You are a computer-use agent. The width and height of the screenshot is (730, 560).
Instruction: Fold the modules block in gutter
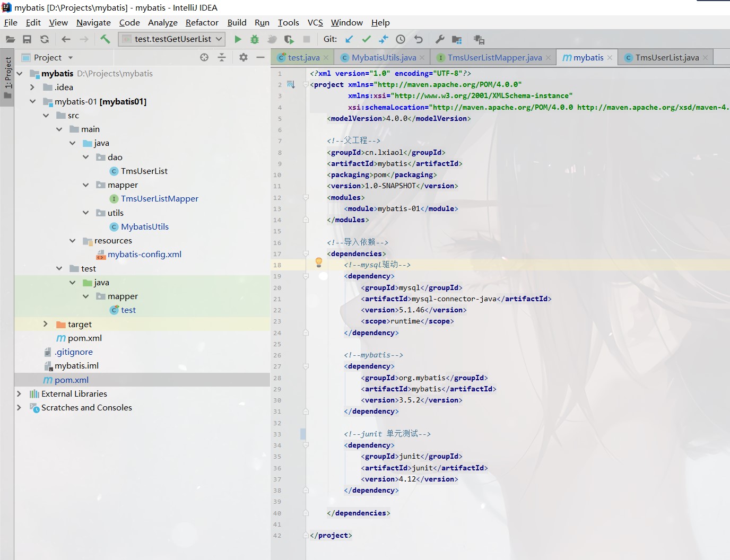(x=306, y=197)
